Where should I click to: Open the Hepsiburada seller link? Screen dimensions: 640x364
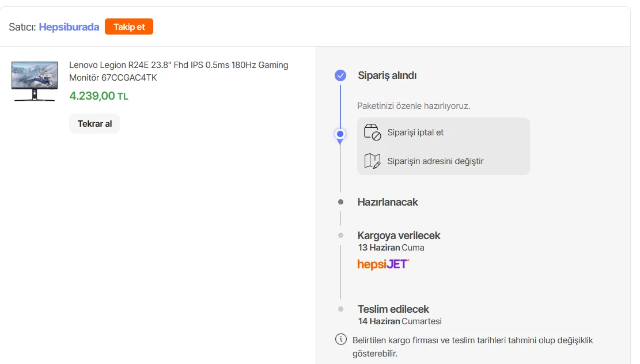69,27
